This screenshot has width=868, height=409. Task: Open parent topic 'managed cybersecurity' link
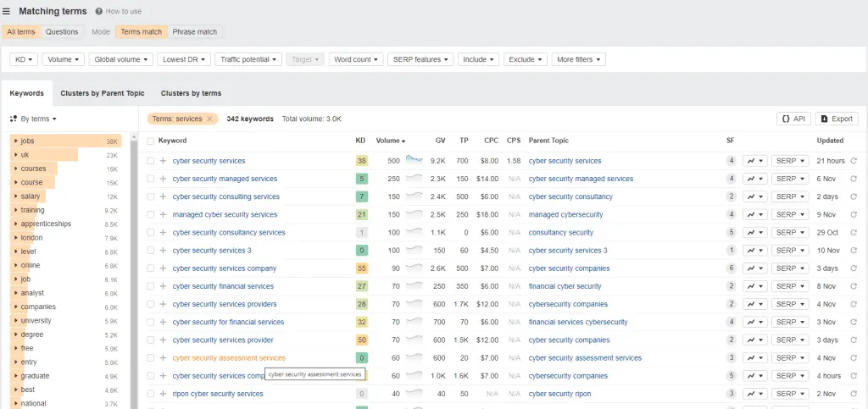click(565, 214)
